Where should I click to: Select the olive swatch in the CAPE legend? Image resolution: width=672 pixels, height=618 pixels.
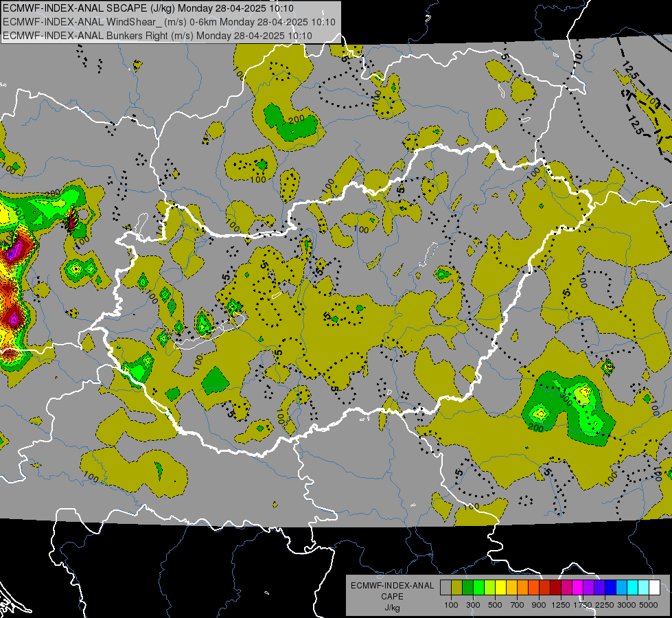(457, 587)
